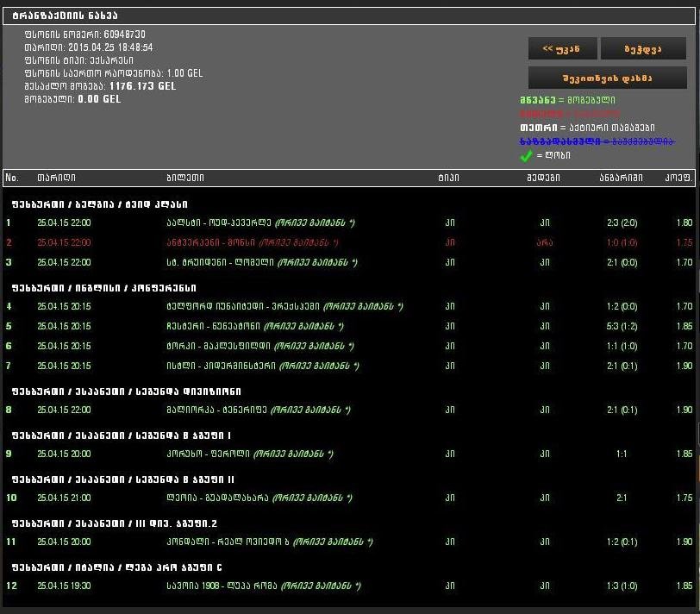Click the "თარიღი" column header
The image size is (700, 614).
(56, 178)
